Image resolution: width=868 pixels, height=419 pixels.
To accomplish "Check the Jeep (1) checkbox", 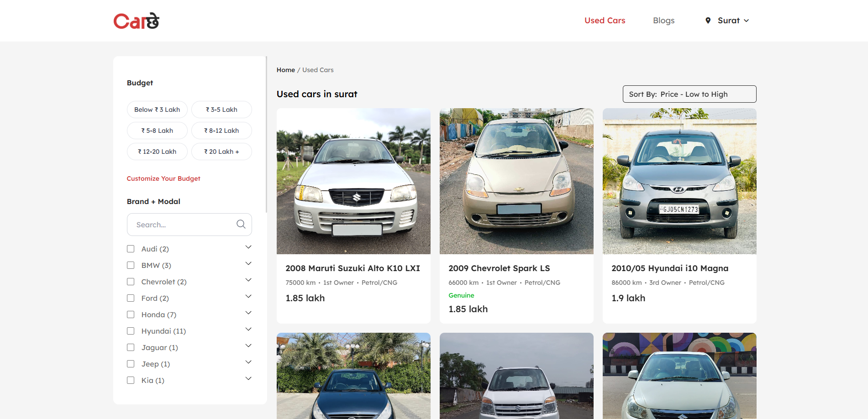I will pos(131,364).
